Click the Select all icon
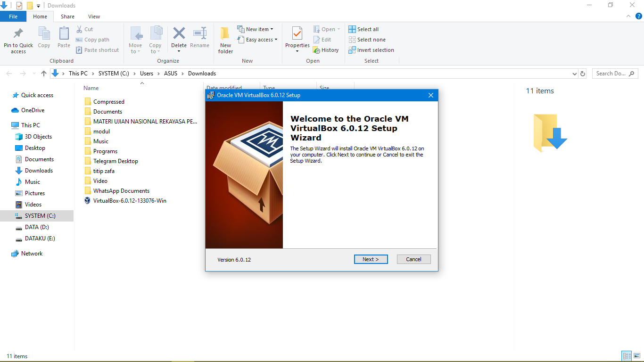Viewport: 644px width, 362px height. click(363, 29)
